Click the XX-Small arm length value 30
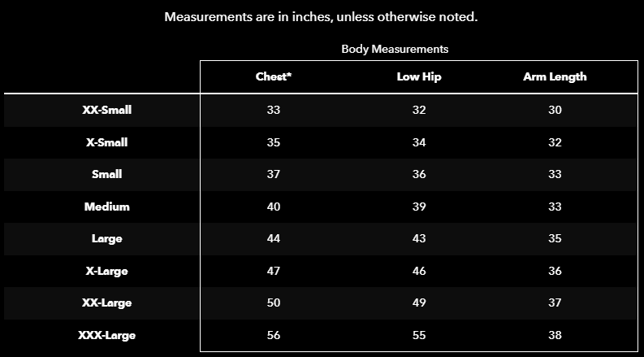The image size is (644, 357). [x=555, y=110]
